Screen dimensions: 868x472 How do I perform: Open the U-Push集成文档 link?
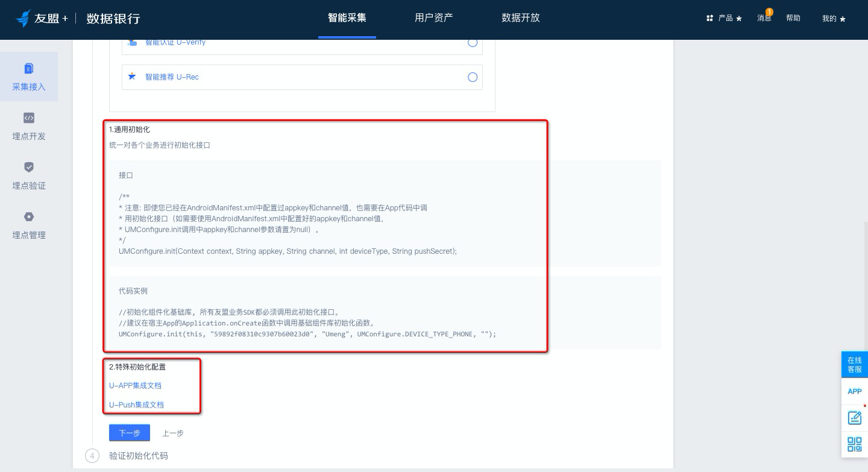[136, 405]
